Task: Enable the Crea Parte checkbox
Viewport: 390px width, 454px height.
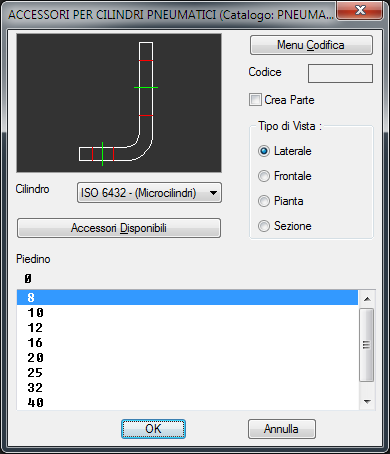Action: [255, 100]
